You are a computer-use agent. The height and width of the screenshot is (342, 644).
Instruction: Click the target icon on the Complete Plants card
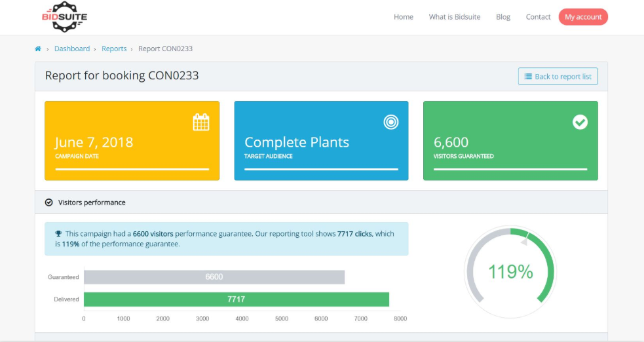[x=390, y=122]
